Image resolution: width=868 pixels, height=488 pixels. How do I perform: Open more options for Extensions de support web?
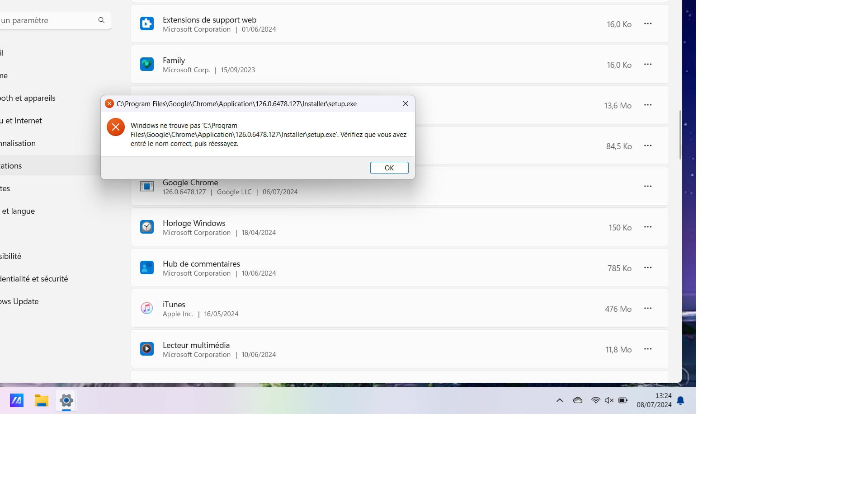[x=648, y=23]
